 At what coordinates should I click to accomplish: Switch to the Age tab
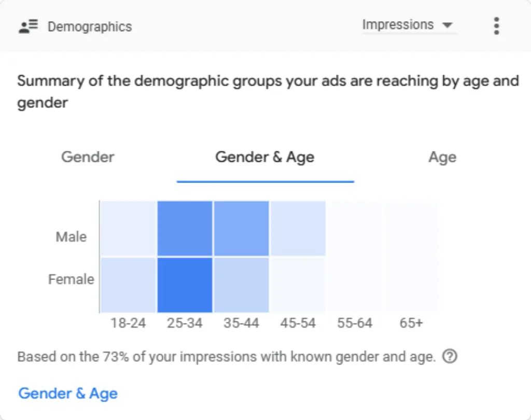tap(442, 157)
